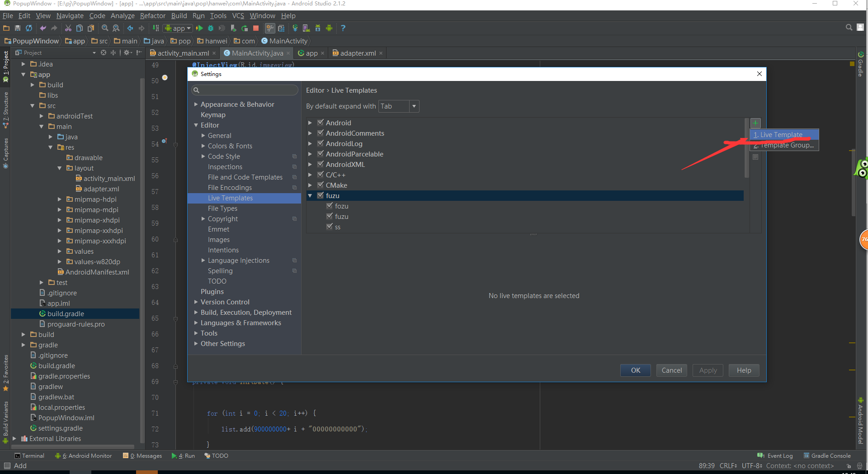
Task: Click the Find magnifier toolbar icon
Action: pos(105,28)
